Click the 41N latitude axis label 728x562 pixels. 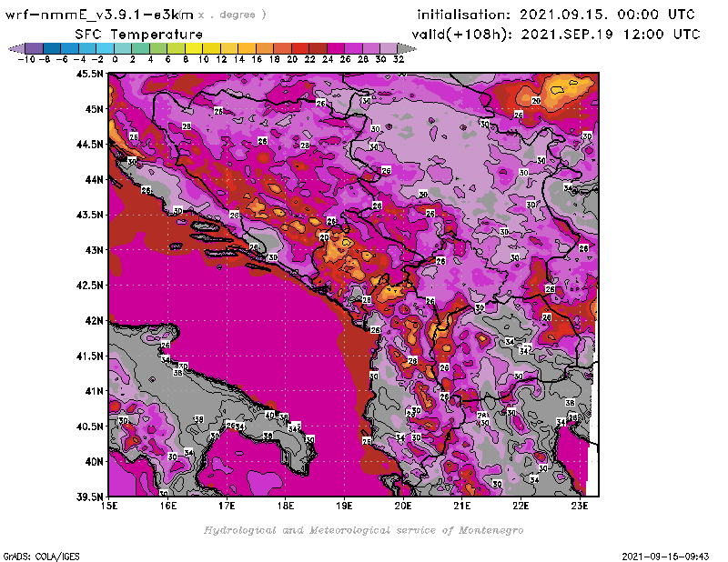tap(94, 391)
